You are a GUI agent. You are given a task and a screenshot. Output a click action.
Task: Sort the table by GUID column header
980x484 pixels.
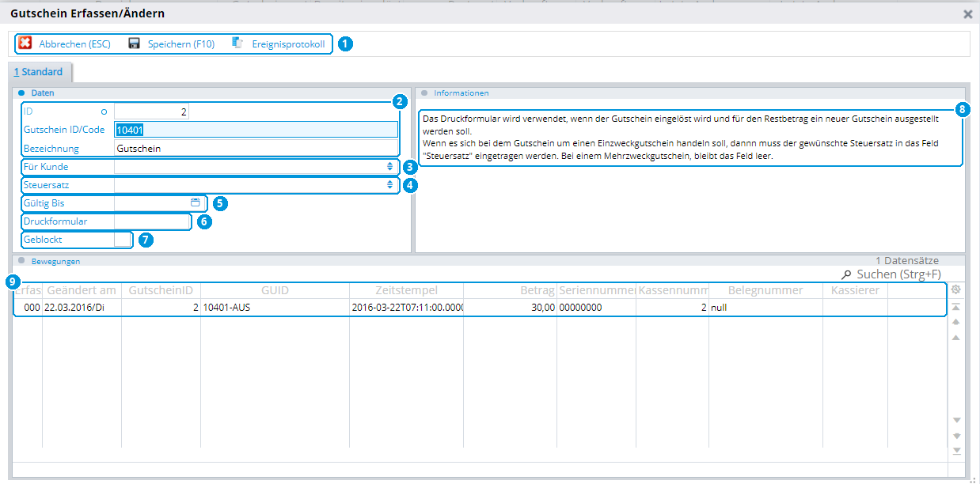[275, 290]
